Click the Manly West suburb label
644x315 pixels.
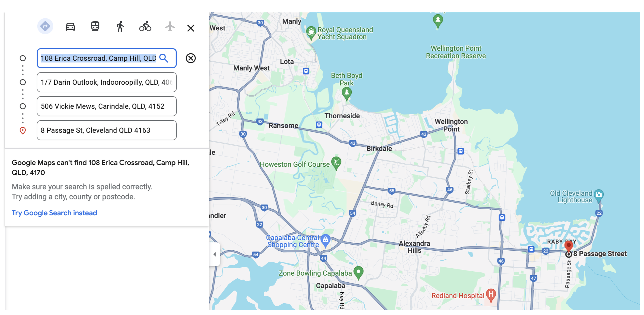click(251, 68)
